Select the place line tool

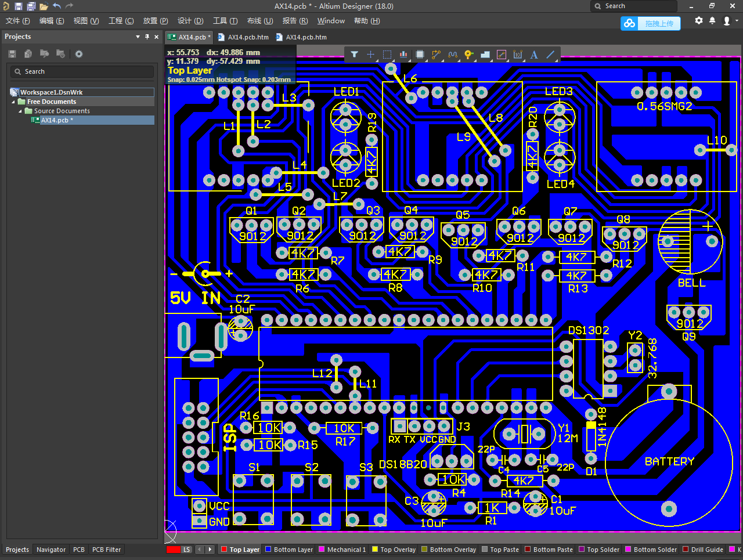click(550, 55)
